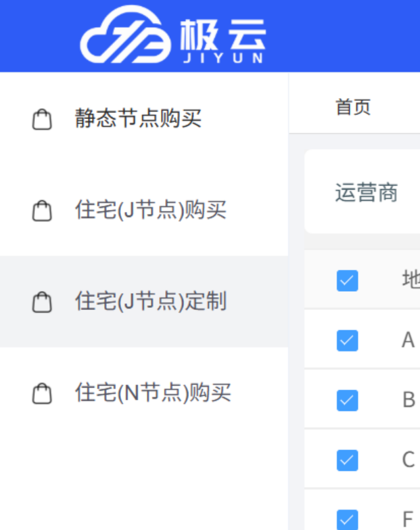The height and width of the screenshot is (530, 420).
Task: Click the bag icon beside 住宅(N节点)购买
Action: coord(42,393)
